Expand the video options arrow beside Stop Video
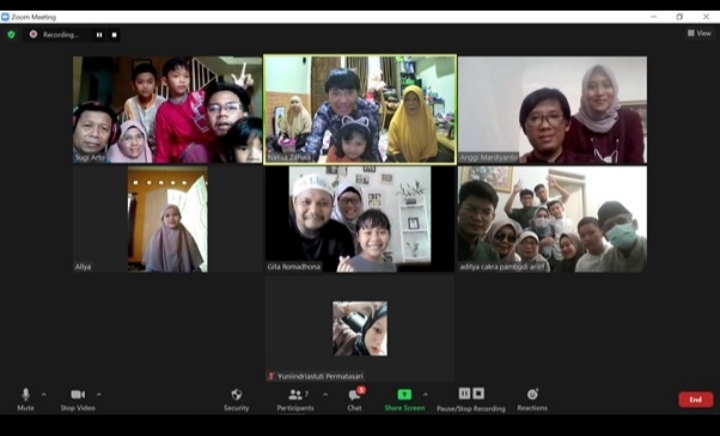Viewport: 720px width, 436px height. pos(98,394)
